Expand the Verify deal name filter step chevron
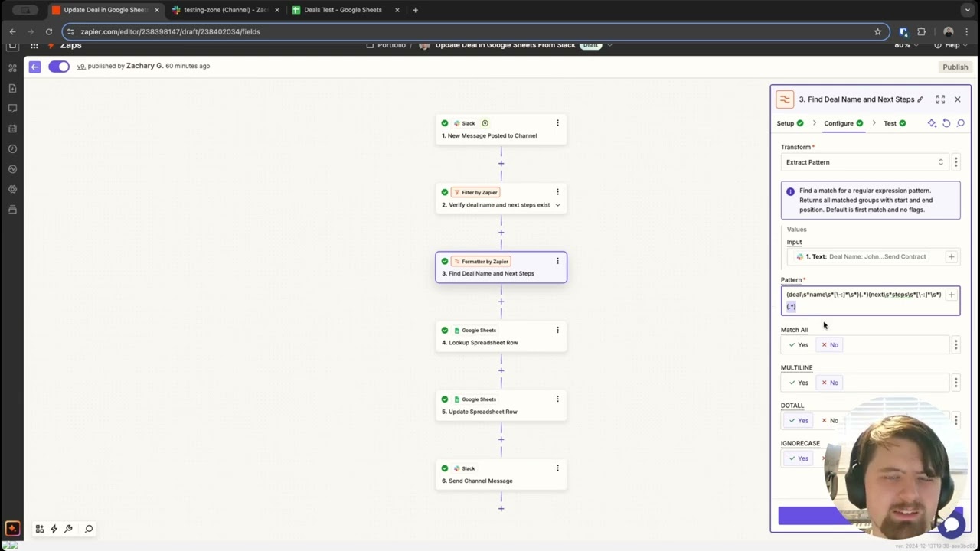Screen dimensions: 980x551 (557, 205)
